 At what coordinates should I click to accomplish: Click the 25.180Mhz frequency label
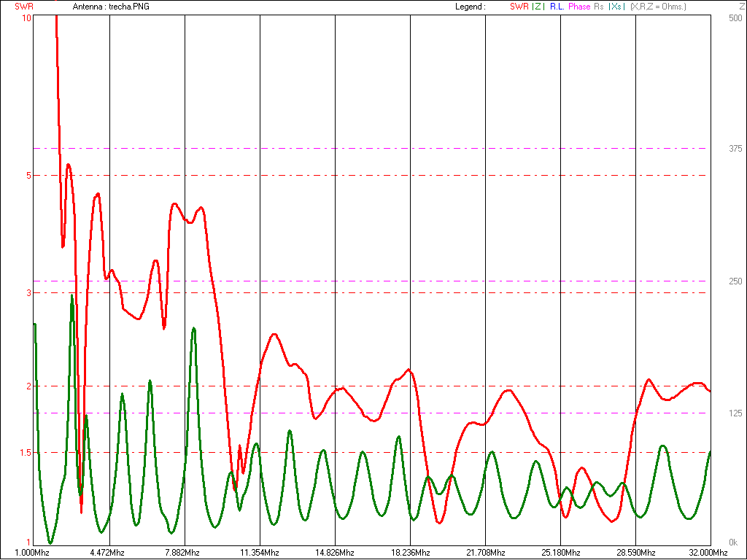click(561, 553)
